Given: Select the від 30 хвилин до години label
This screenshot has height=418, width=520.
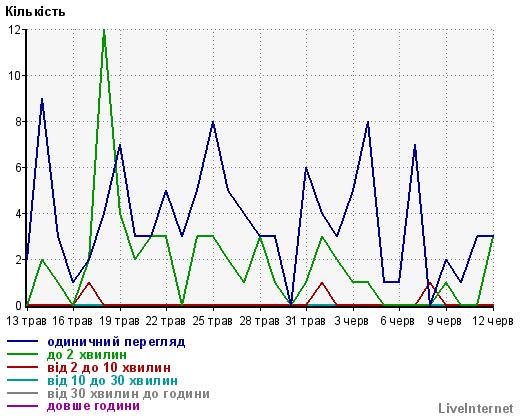Looking at the screenshot, I should coord(128,394).
